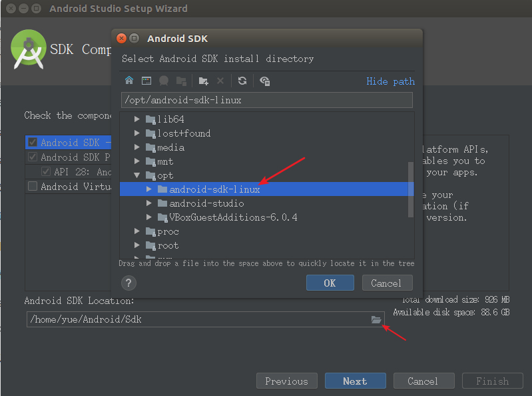
Task: Select the VBoxGuestAdditions-6.0.4 row
Action: click(x=267, y=217)
